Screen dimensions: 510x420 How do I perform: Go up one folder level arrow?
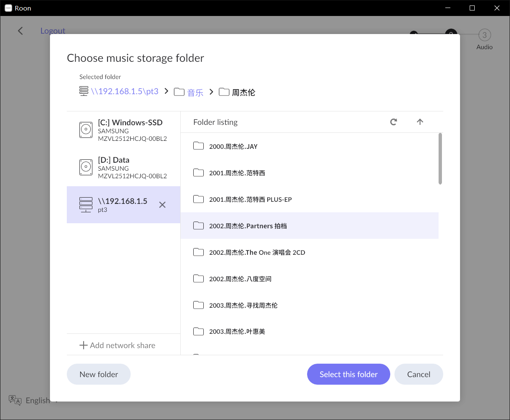point(420,122)
